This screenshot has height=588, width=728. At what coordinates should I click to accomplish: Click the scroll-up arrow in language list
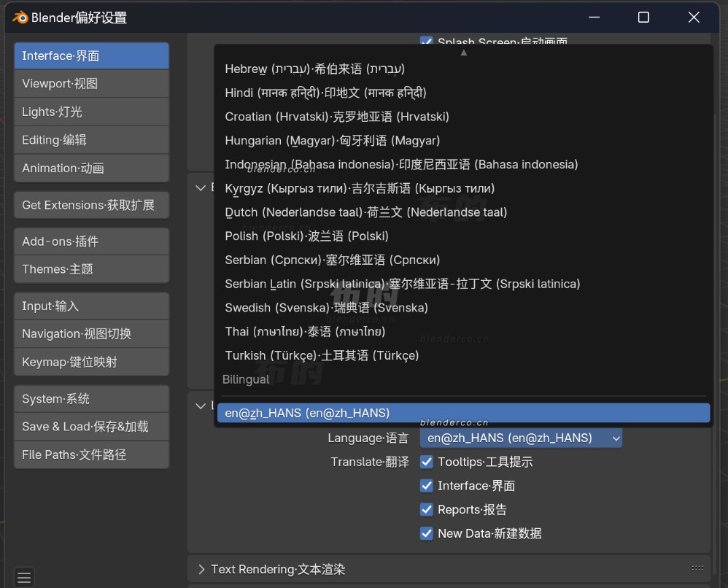463,53
